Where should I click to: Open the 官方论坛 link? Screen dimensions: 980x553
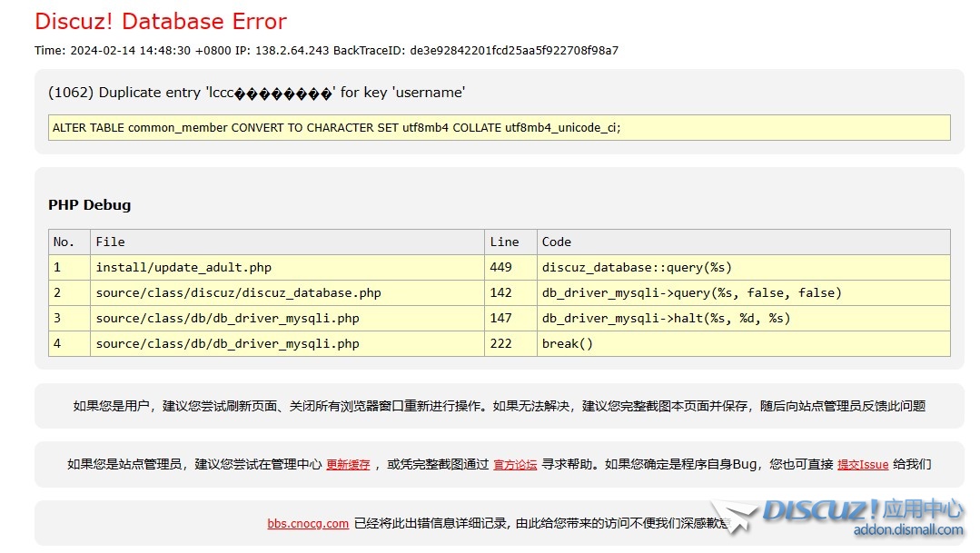(515, 464)
